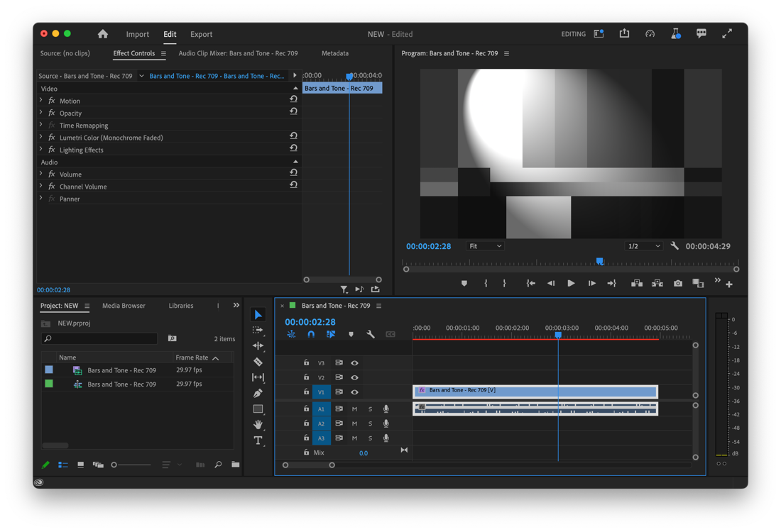Select the Pen tool
This screenshot has width=781, height=532.
click(258, 393)
